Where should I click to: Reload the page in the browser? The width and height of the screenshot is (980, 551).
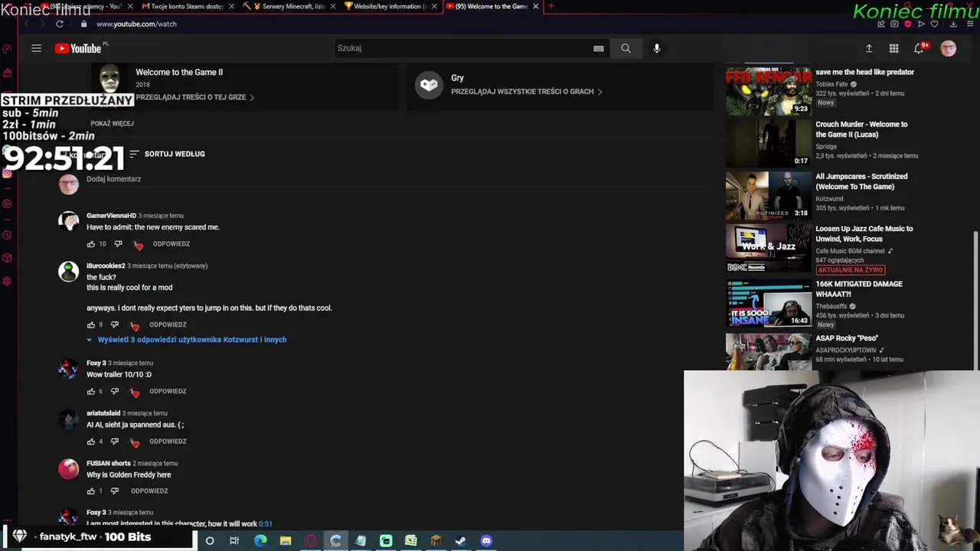(x=60, y=24)
